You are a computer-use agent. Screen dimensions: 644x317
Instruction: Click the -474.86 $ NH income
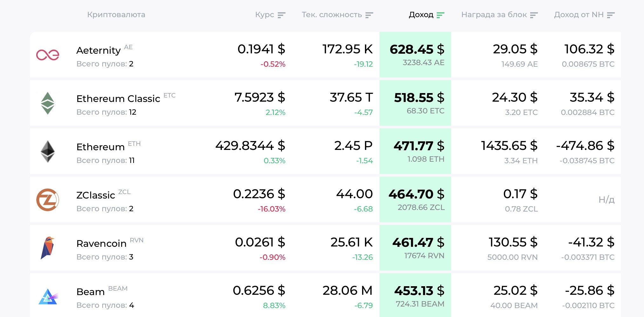(x=585, y=146)
